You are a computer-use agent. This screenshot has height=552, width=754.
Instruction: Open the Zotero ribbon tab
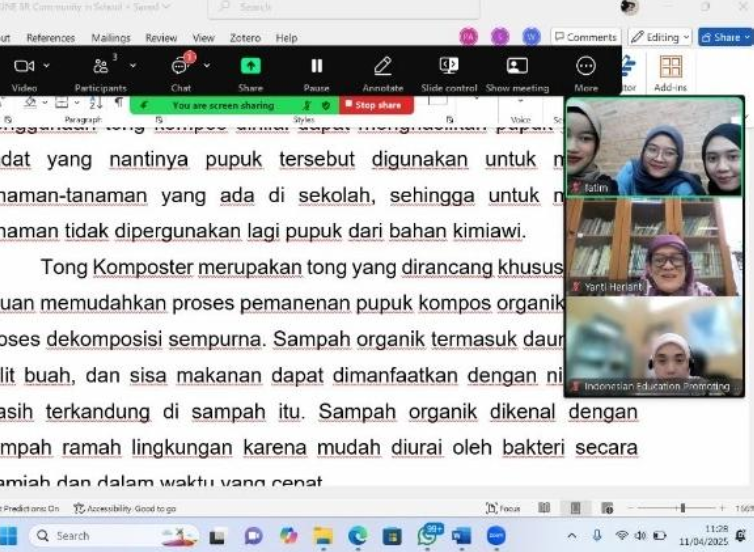click(245, 38)
